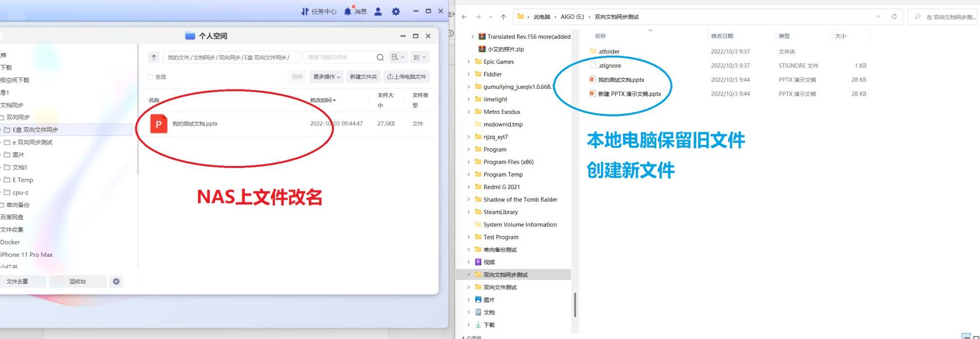This screenshot has height=339, width=980.
Task: Toggle the 全选 select-all checkbox
Action: (150, 77)
